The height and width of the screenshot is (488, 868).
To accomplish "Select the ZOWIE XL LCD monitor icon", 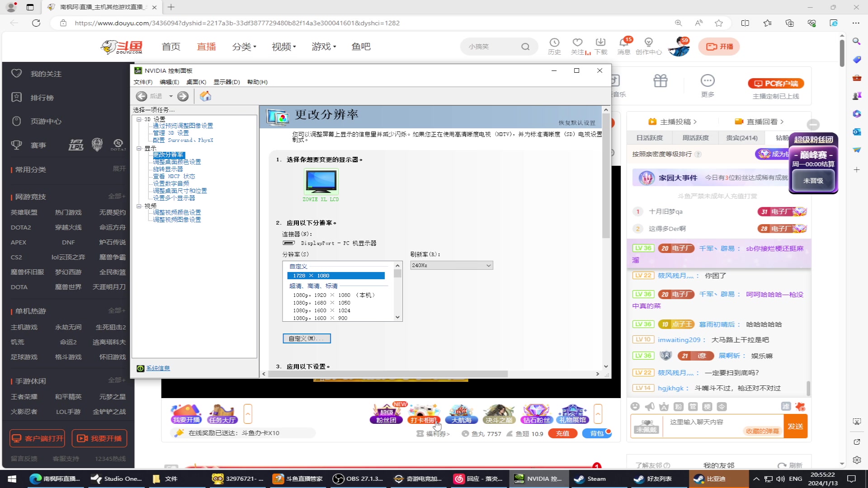I will click(321, 181).
